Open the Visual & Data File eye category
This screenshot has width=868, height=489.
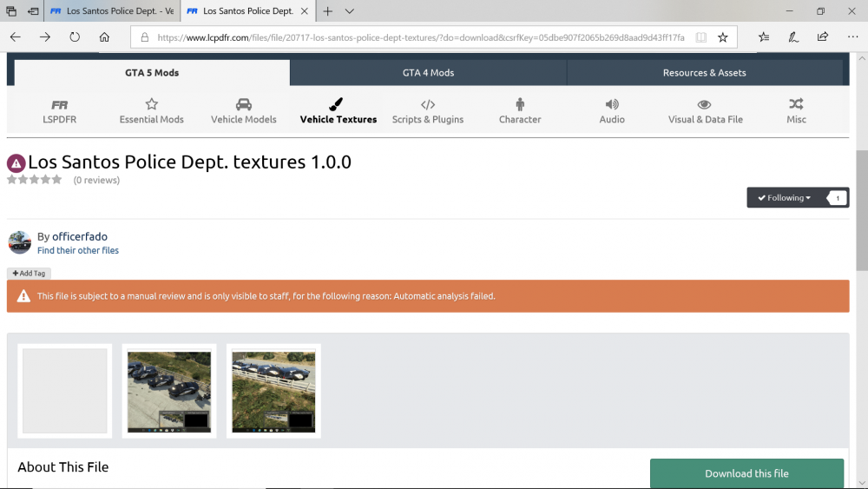click(x=705, y=111)
